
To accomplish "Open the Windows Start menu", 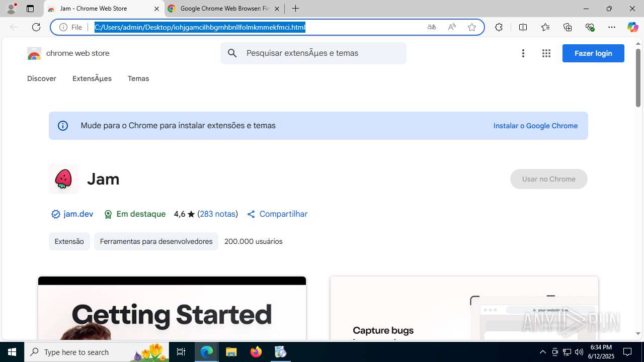I will [x=12, y=352].
